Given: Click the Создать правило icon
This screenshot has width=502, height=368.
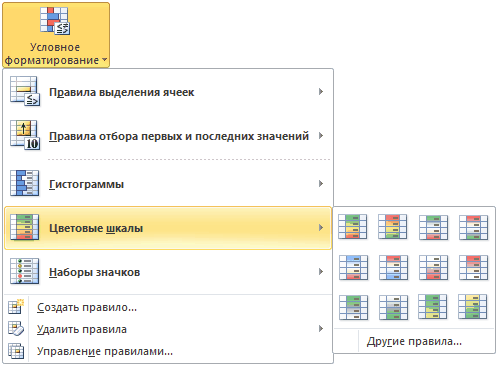Looking at the screenshot, I should (x=16, y=307).
